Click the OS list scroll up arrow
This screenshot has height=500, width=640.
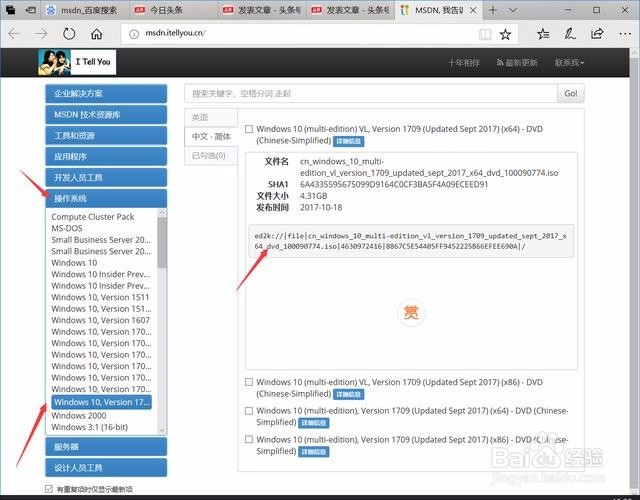coord(162,213)
